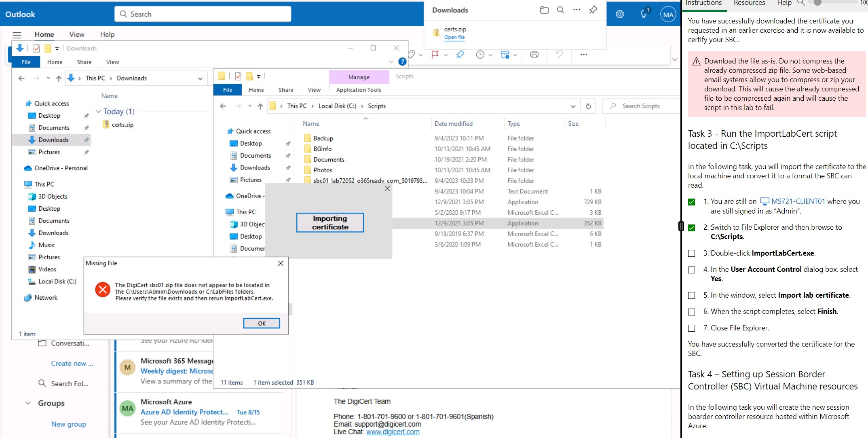The height and width of the screenshot is (438, 868).
Task: Mark step 5 Import lab certificate complete
Action: (x=692, y=296)
